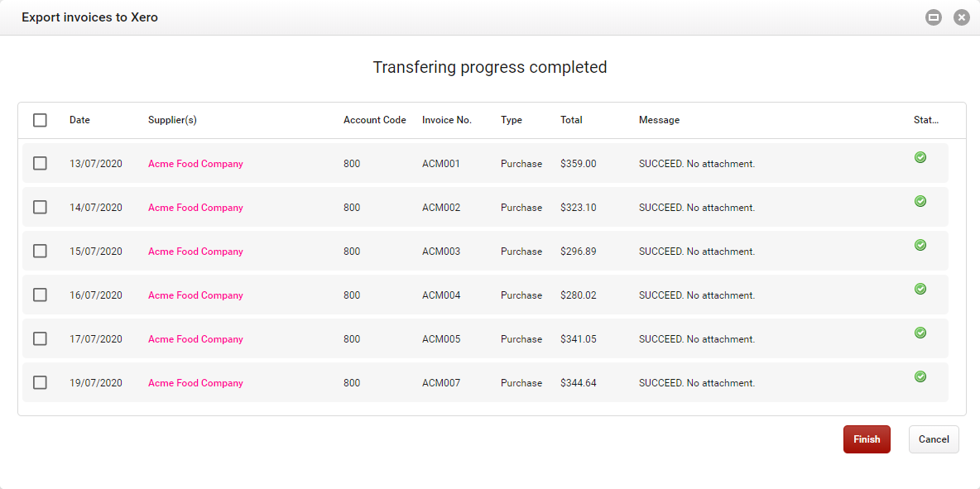Image resolution: width=980 pixels, height=489 pixels.
Task: Close the Export invoices to Xero dialog
Action: (962, 17)
